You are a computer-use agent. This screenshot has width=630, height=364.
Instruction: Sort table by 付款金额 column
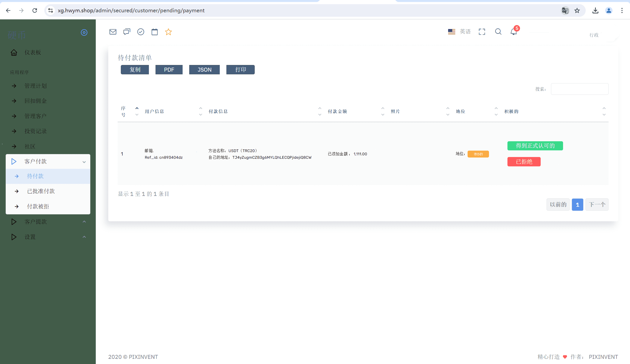click(x=356, y=111)
